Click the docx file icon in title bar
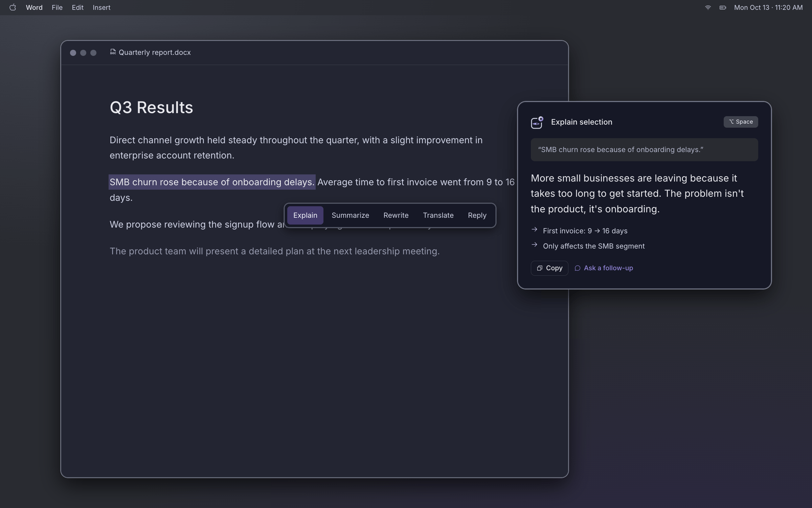812x508 pixels. click(x=113, y=52)
